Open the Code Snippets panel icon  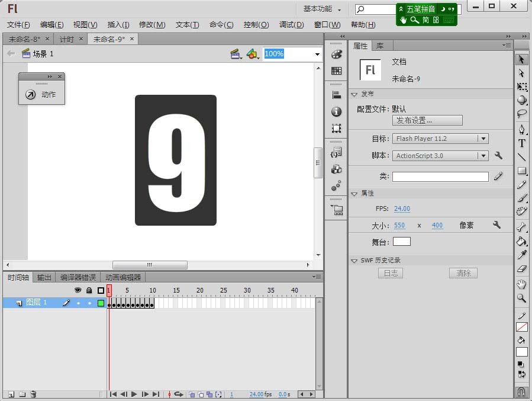336,152
